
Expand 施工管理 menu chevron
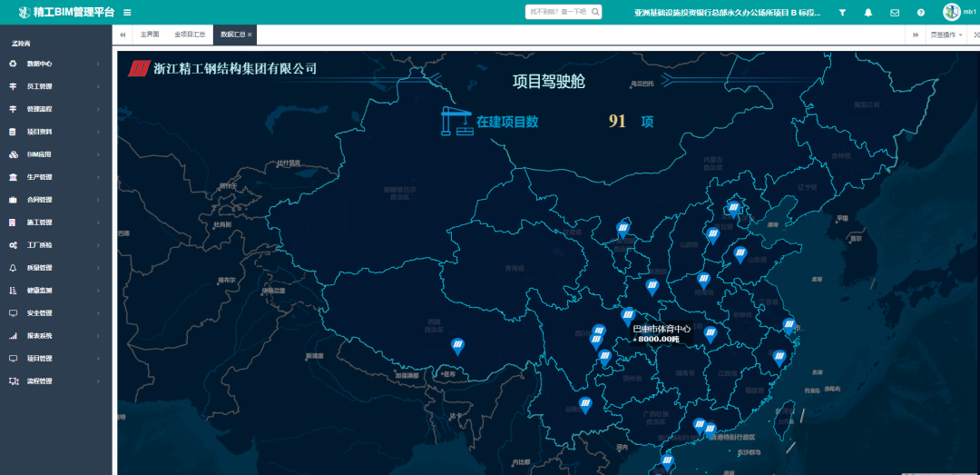pyautogui.click(x=98, y=223)
